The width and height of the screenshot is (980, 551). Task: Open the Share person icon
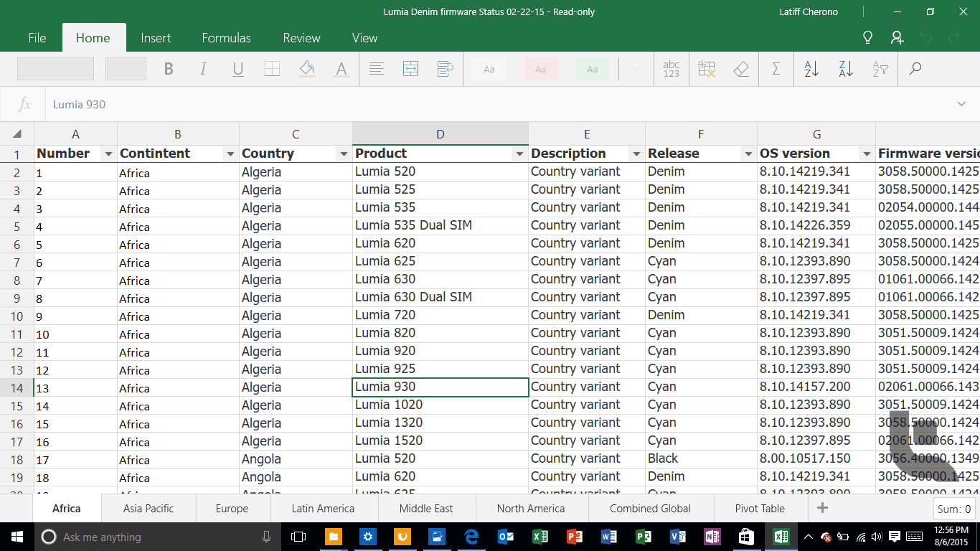897,38
